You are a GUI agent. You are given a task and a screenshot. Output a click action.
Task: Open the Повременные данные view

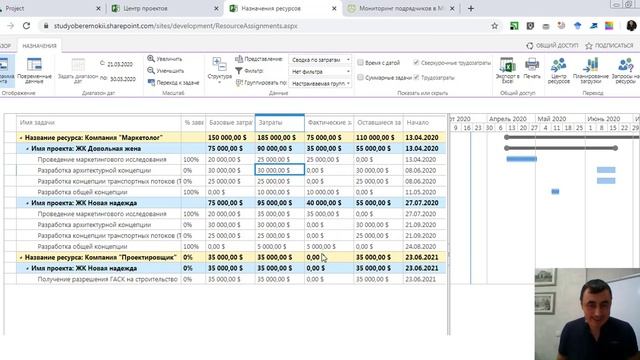(34, 70)
